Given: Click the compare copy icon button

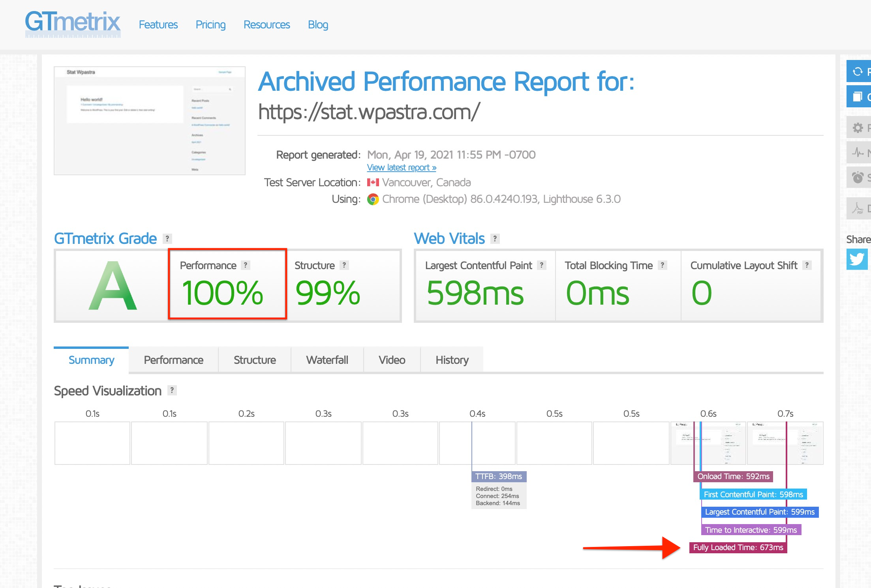Looking at the screenshot, I should (x=859, y=97).
